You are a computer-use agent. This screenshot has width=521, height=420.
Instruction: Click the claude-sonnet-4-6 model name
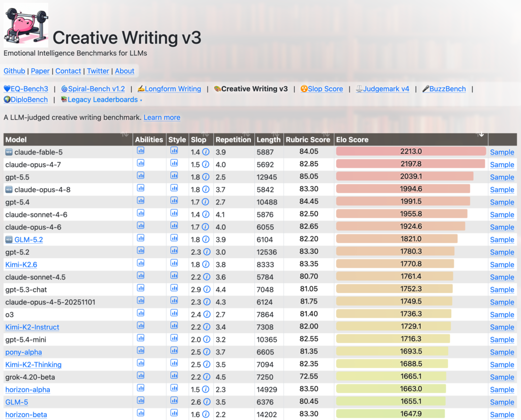tap(36, 215)
